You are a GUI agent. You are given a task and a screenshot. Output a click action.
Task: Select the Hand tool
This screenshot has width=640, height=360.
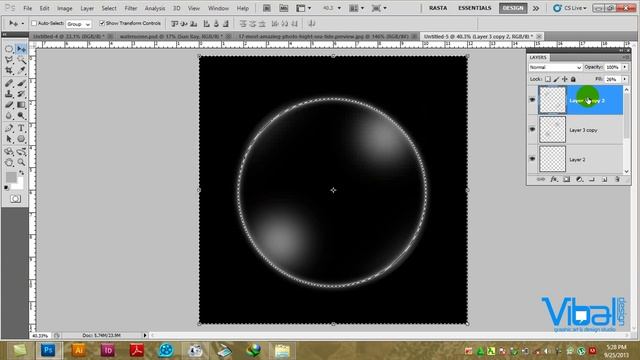tap(9, 162)
